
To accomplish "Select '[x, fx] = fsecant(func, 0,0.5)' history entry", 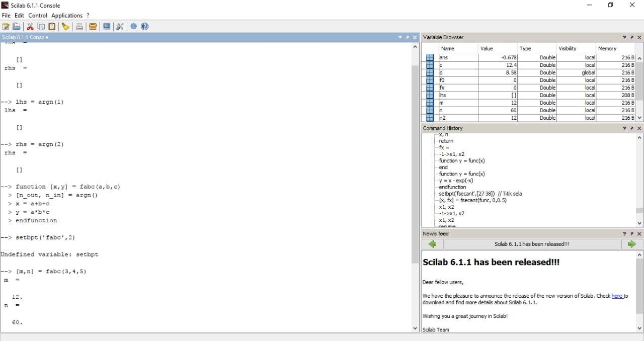I will pos(472,200).
